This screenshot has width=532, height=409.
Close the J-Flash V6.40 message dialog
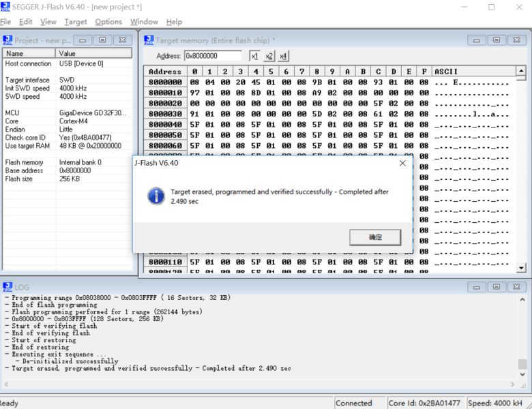402,163
